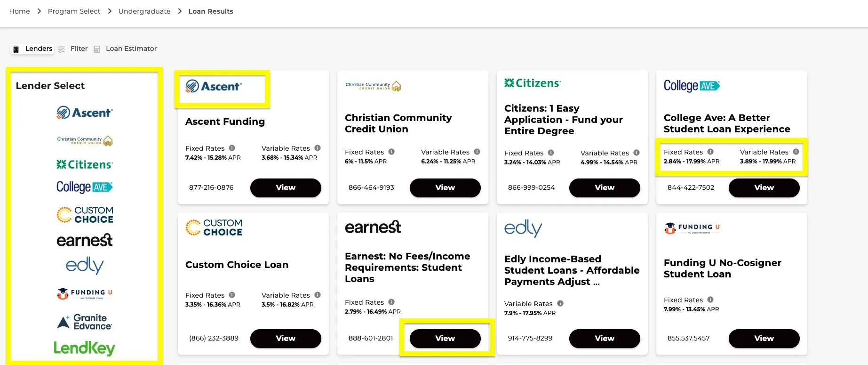Screen dimensions: 868x365
Task: Open the Program Select breadcrumb
Action: (74, 11)
